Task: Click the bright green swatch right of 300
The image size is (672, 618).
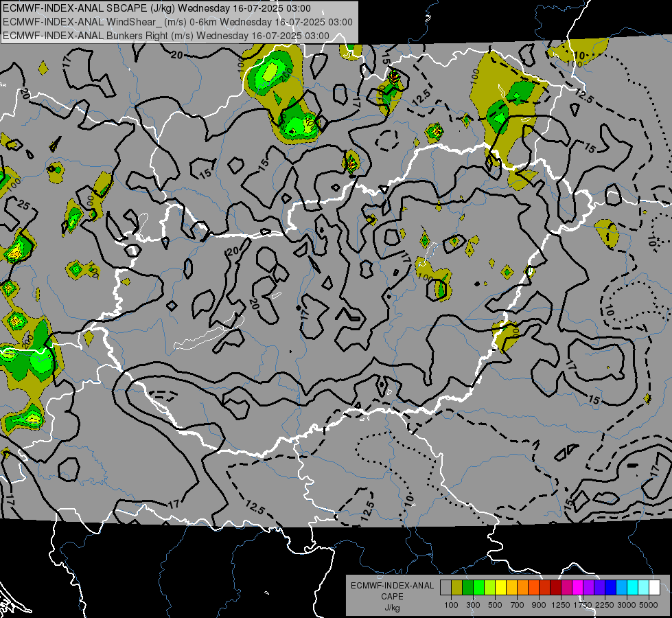Action: pyautogui.click(x=478, y=588)
